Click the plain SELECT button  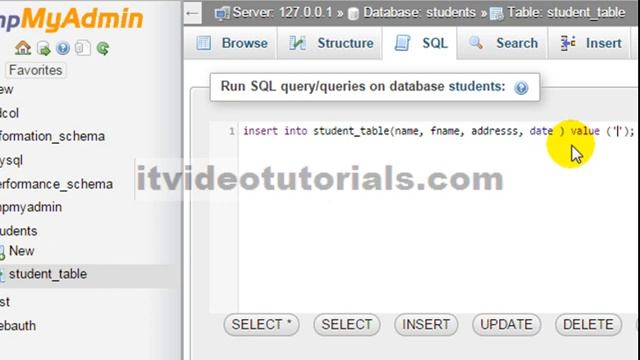347,325
